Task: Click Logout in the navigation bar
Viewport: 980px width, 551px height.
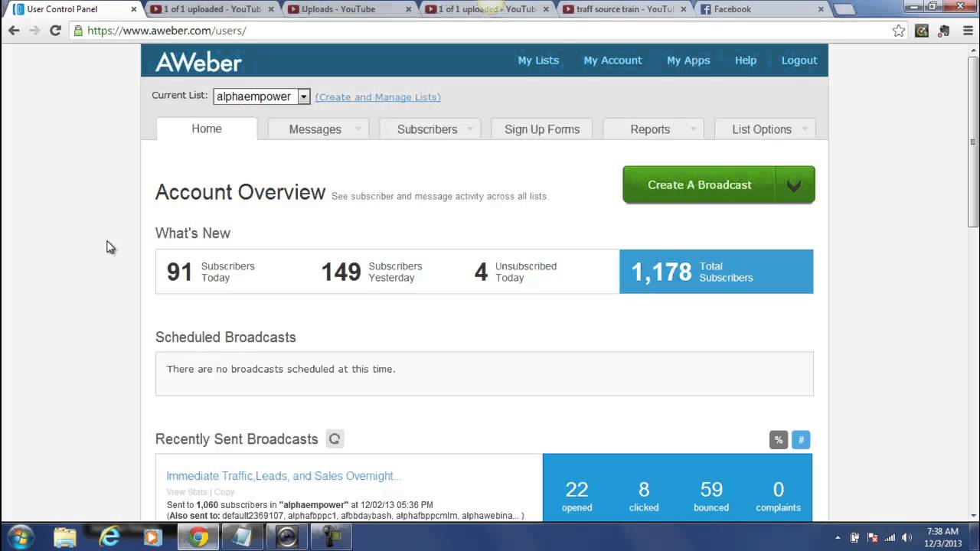Action: coord(799,60)
